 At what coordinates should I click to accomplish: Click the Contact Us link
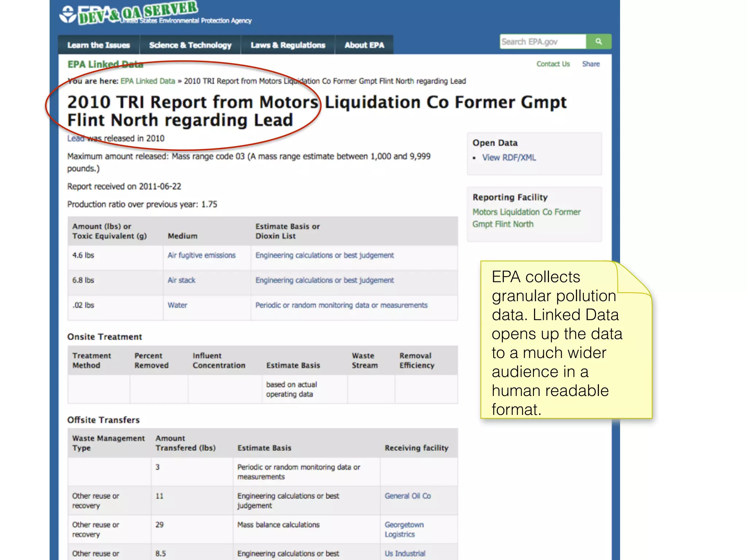tap(553, 64)
